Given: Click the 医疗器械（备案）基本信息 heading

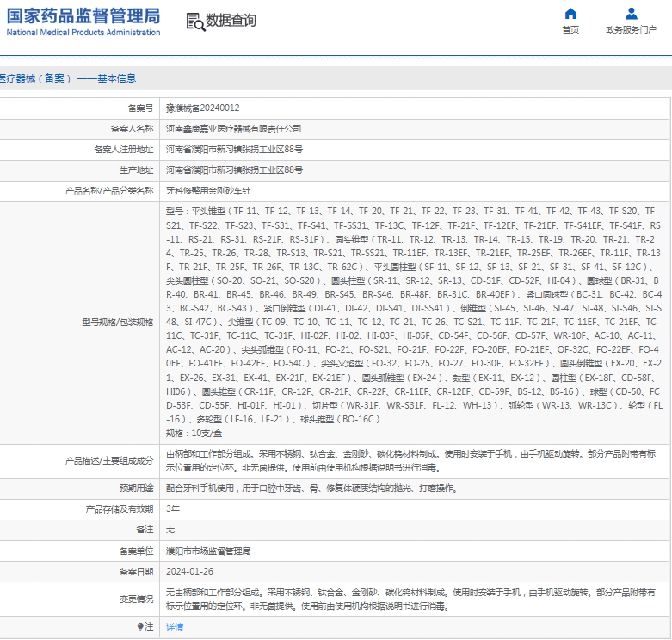Looking at the screenshot, I should click(68, 78).
